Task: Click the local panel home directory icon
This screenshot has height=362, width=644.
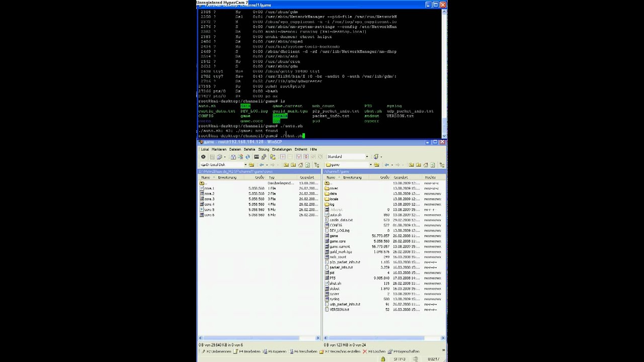Action: (301, 165)
